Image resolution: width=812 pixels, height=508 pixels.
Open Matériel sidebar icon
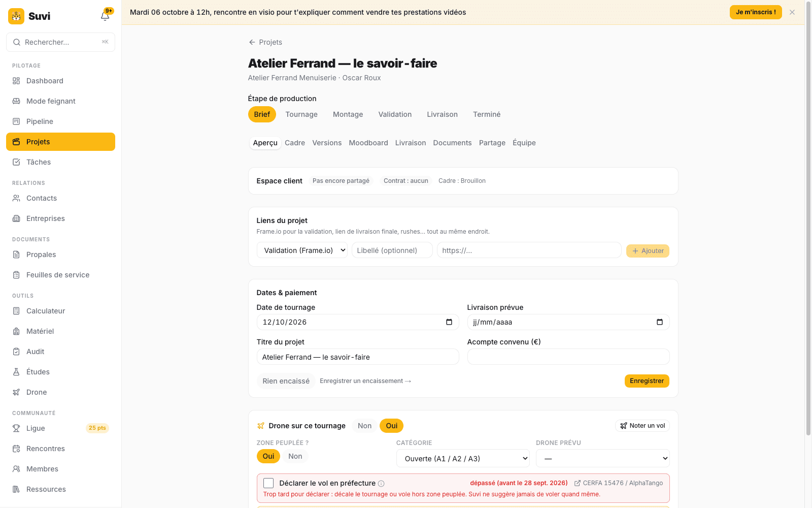[16, 331]
